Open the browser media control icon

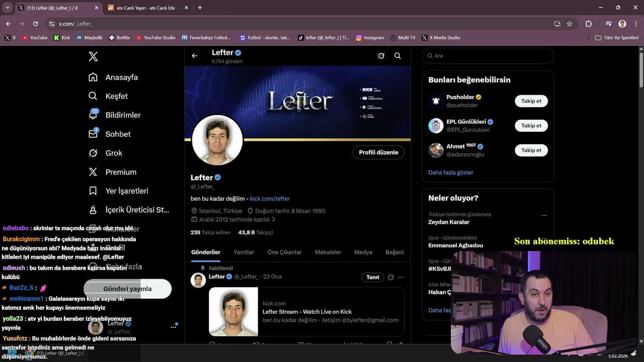(609, 24)
